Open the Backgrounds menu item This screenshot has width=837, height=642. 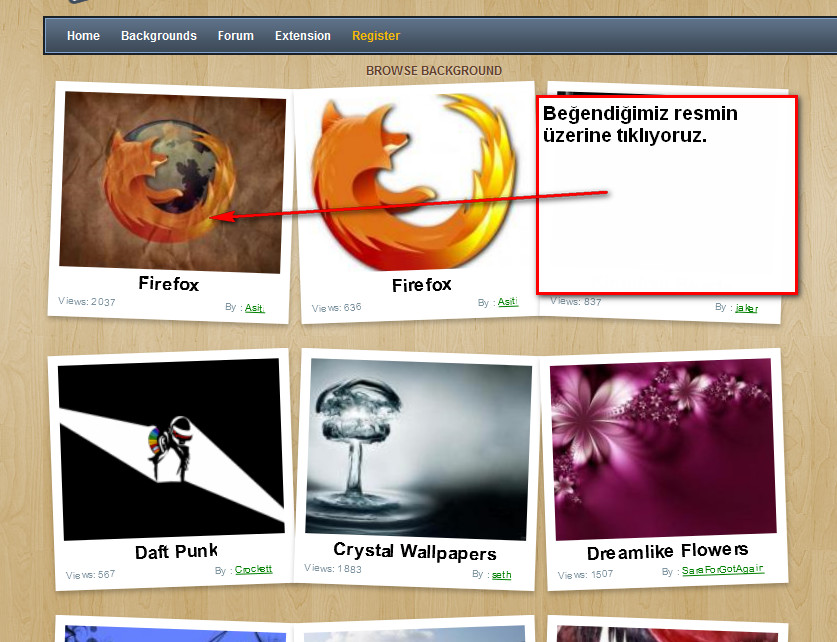coord(159,36)
